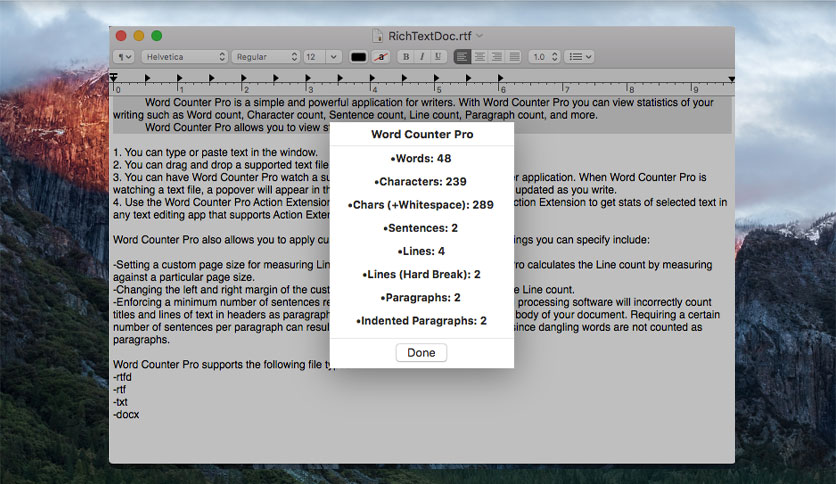Click the Paragraphs: 2 statistic
This screenshot has height=484, width=836.
pos(421,297)
